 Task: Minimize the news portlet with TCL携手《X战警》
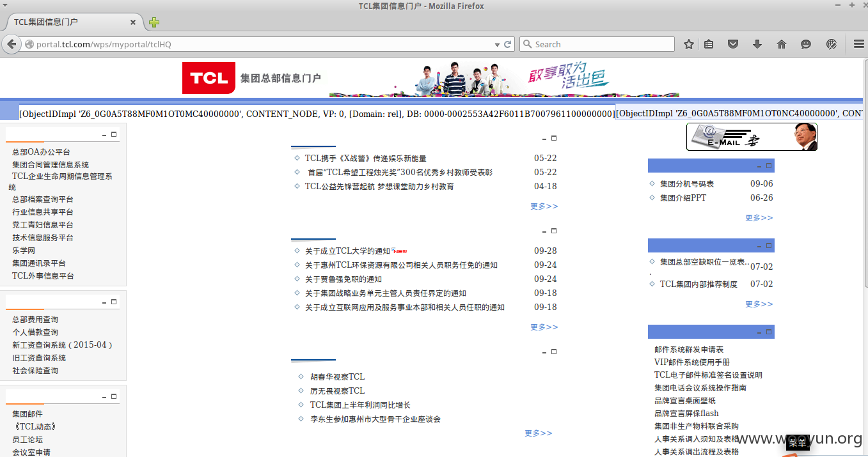click(544, 139)
